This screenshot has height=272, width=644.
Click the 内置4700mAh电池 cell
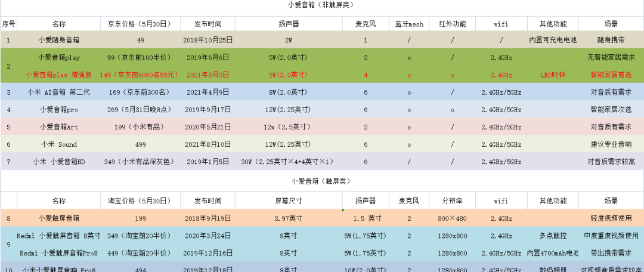click(x=553, y=253)
